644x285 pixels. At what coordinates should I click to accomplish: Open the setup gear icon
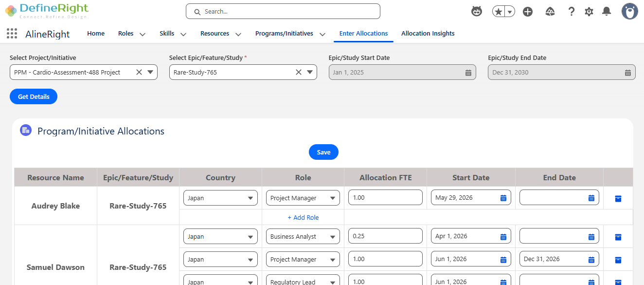tap(589, 12)
